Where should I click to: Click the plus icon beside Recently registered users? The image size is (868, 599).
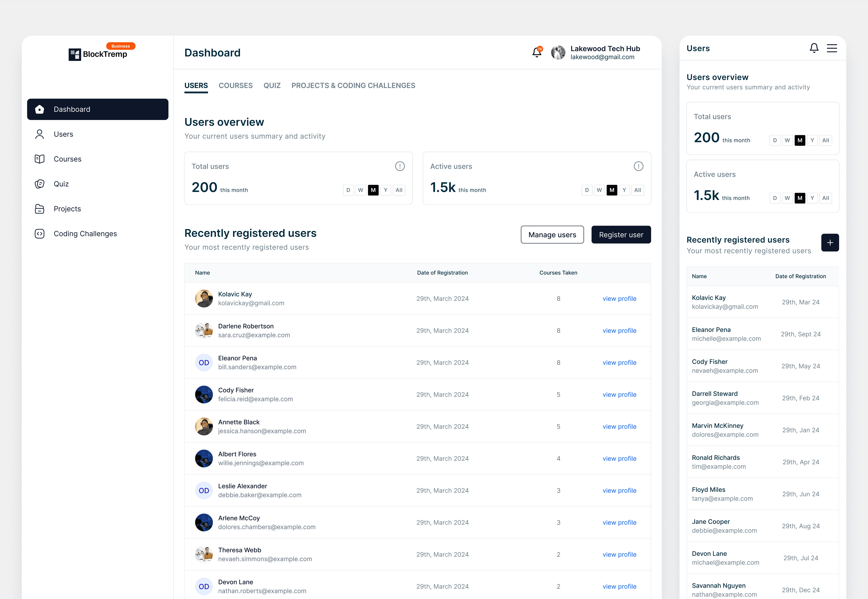830,242
